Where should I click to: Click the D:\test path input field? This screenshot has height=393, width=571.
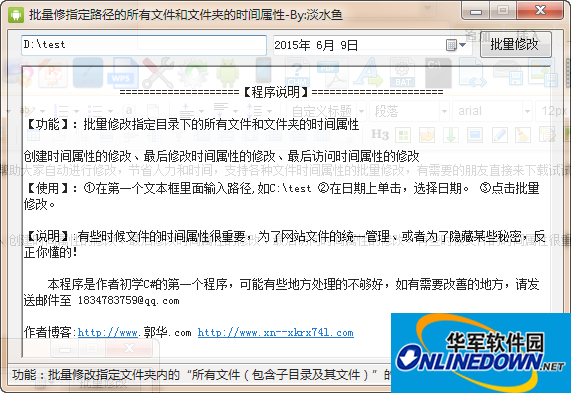click(x=144, y=45)
